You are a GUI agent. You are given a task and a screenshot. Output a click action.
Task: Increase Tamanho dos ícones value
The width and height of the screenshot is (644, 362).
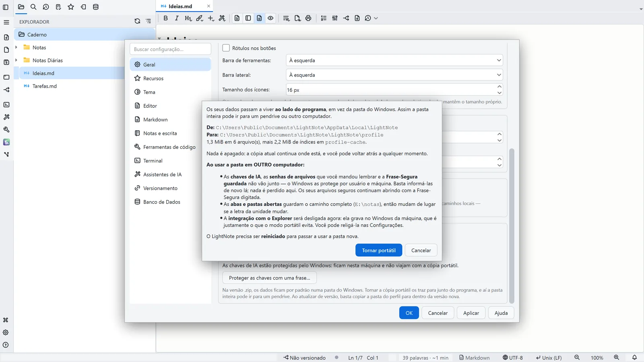pyautogui.click(x=499, y=86)
